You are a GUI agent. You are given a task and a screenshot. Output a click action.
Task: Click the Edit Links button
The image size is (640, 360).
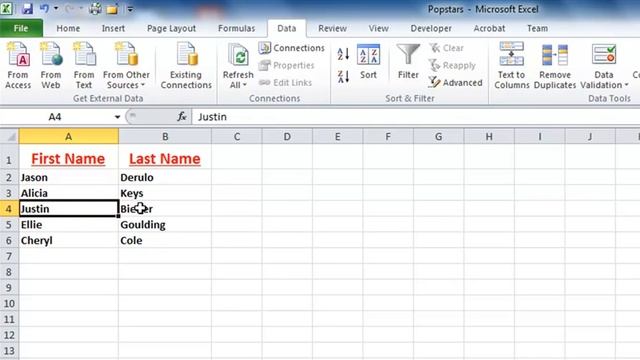pos(285,82)
